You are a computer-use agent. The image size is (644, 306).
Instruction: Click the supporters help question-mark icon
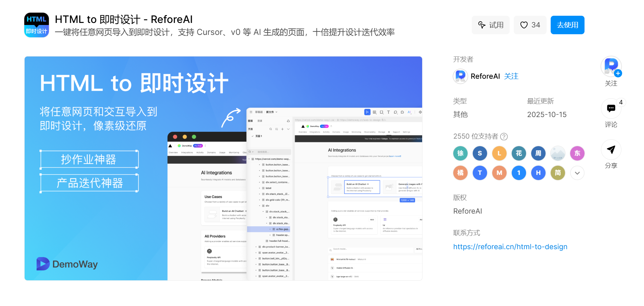point(504,137)
